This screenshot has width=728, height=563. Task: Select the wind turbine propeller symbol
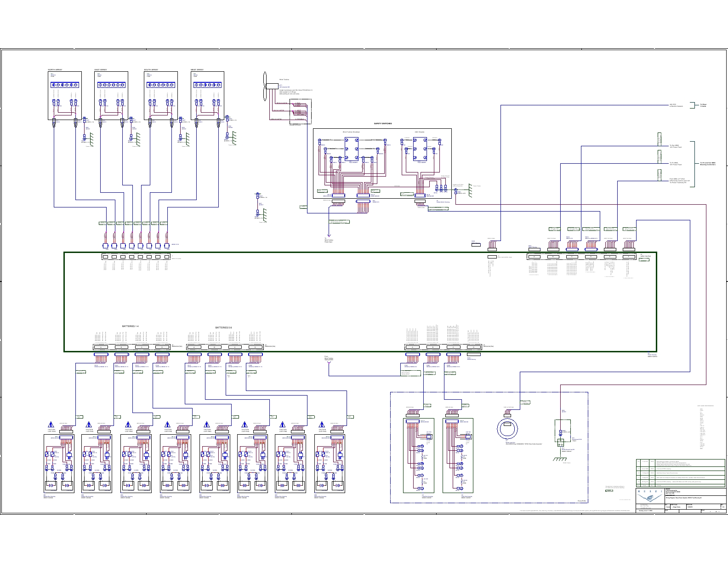tap(265, 86)
